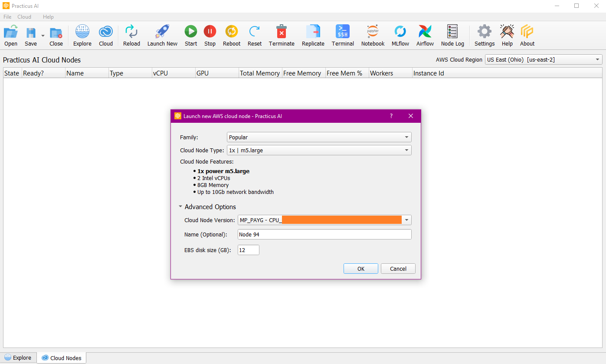Click OK to launch the node
This screenshot has height=364, width=606.
(x=360, y=269)
